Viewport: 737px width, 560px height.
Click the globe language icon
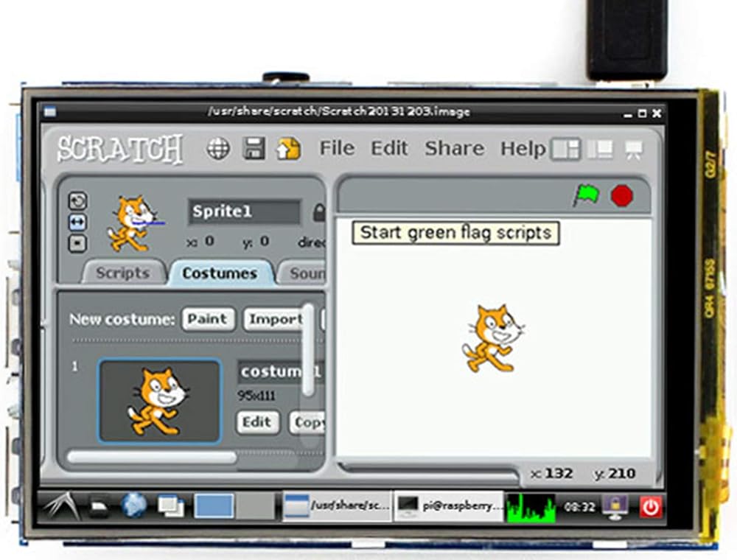pyautogui.click(x=218, y=149)
